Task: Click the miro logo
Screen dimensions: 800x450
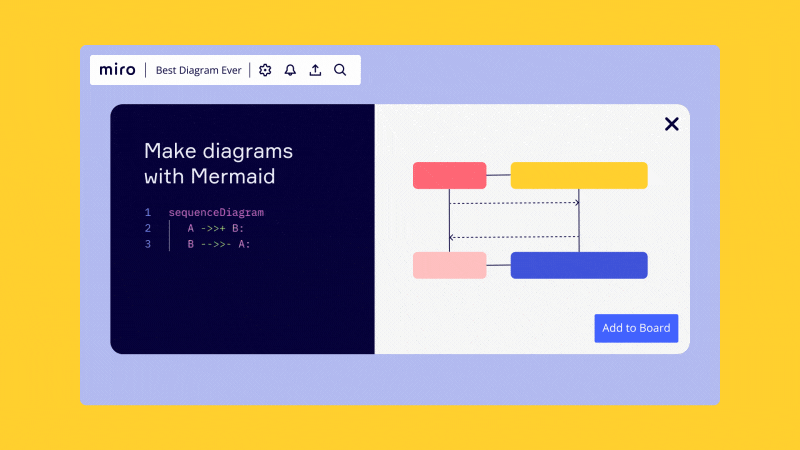Action: (117, 70)
